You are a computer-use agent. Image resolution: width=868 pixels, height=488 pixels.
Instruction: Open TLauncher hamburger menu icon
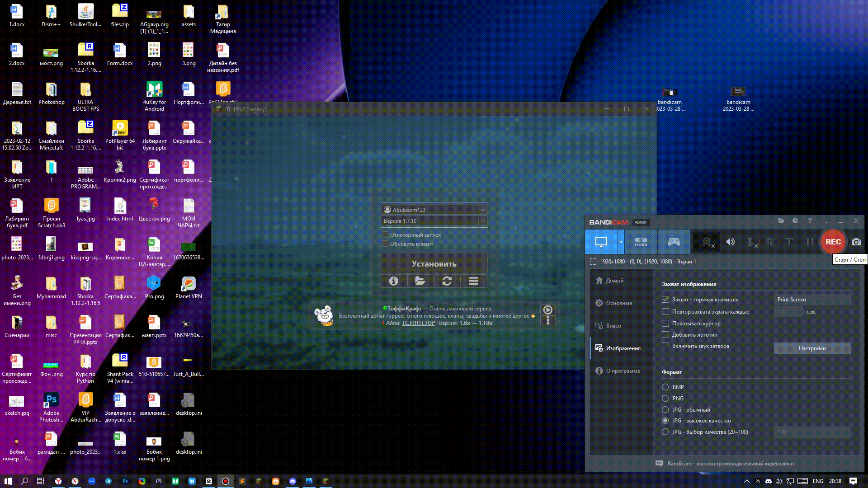(473, 281)
